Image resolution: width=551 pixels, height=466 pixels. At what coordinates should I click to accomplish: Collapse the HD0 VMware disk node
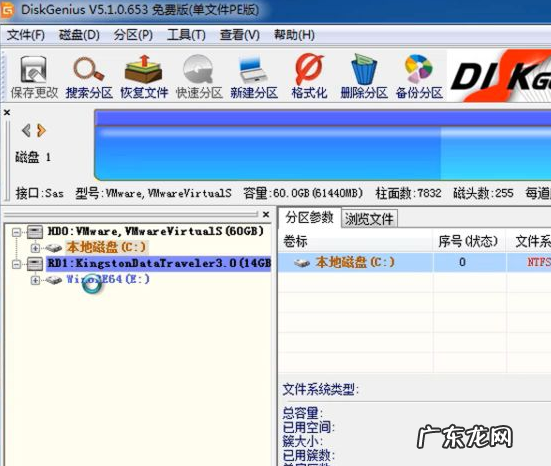[x=16, y=232]
